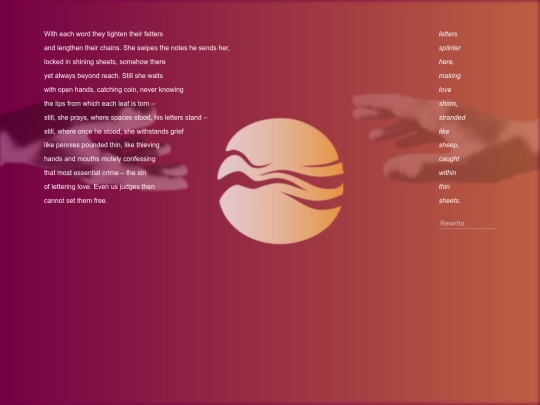Viewport: 540px width, 405px height.
Task: Click the line "locked in shining sheets, somehow there"
Action: pos(105,62)
